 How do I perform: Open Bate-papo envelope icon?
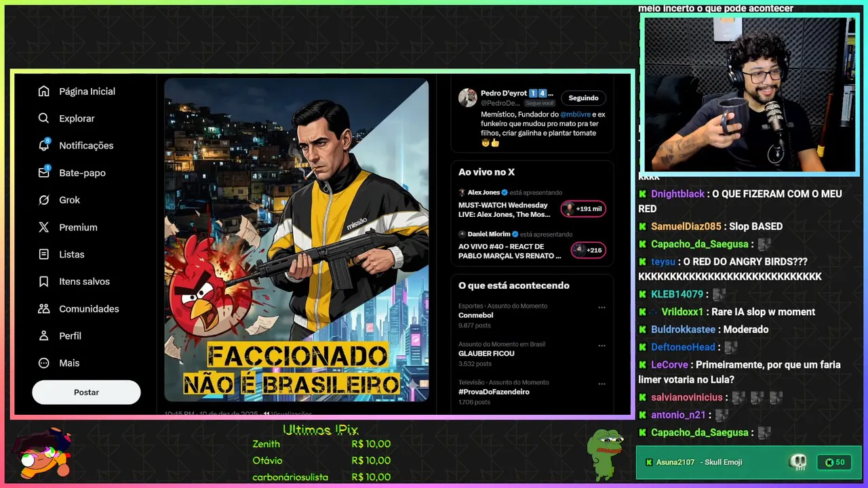click(44, 172)
